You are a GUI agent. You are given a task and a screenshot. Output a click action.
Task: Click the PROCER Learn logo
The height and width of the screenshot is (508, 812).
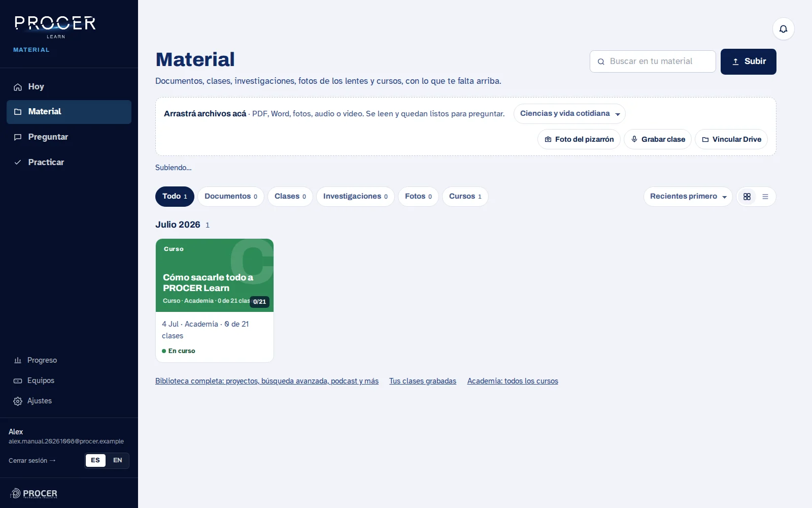point(55,27)
